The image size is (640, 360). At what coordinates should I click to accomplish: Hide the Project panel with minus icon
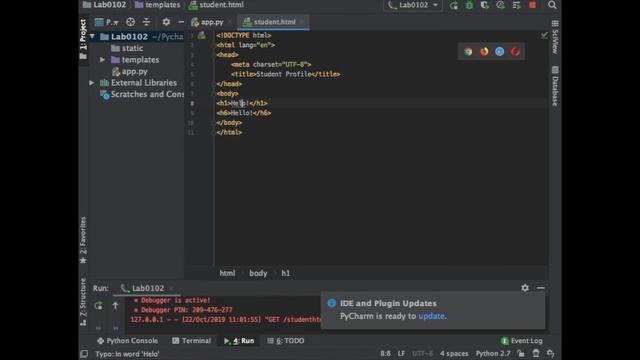click(x=181, y=22)
